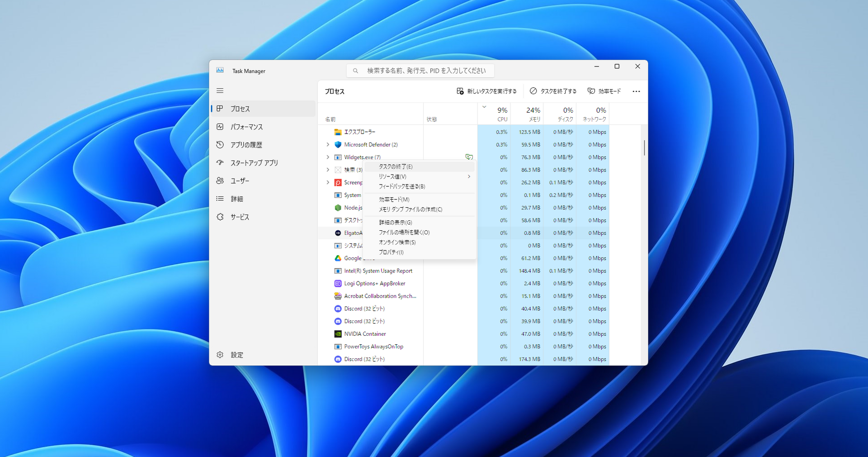Click the Microsoft Defender shield icon
Image resolution: width=868 pixels, height=457 pixels.
tap(338, 145)
